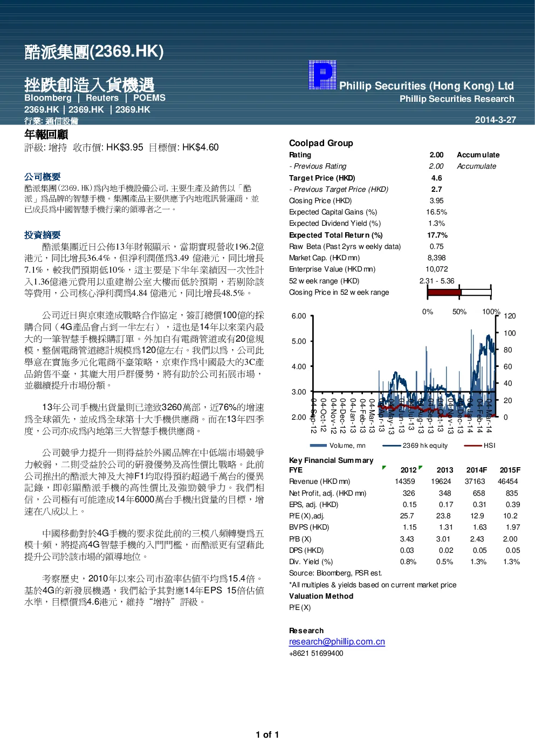Click Expected Dividend Yield value 1.3%
Viewport: 535px width, 756px height.
(x=437, y=224)
